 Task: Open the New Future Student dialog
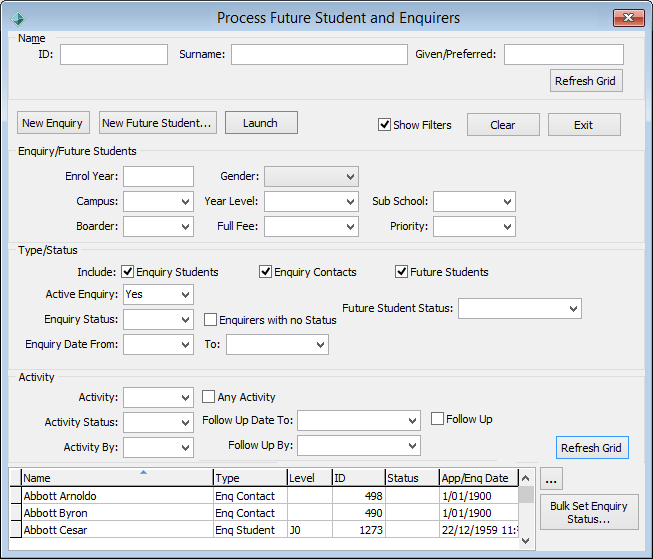(x=157, y=123)
